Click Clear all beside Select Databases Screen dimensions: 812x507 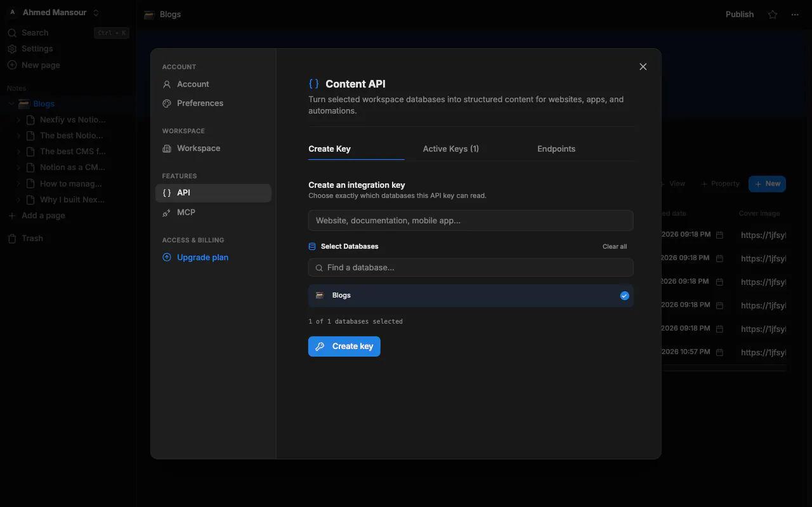pyautogui.click(x=615, y=246)
